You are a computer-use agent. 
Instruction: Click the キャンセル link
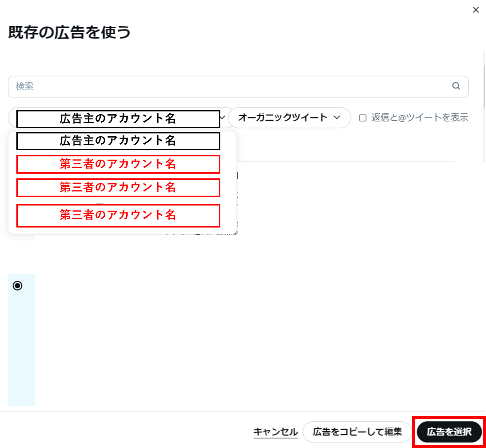pyautogui.click(x=276, y=432)
